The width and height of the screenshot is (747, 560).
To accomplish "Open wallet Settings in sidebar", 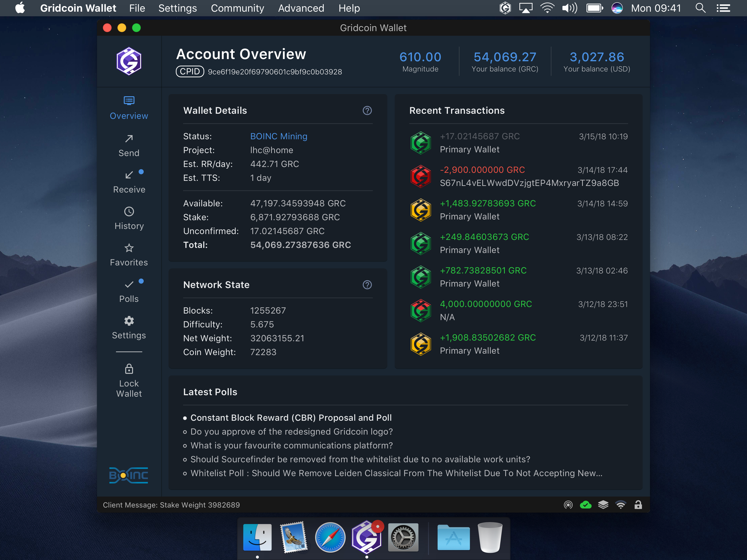I will (x=129, y=328).
